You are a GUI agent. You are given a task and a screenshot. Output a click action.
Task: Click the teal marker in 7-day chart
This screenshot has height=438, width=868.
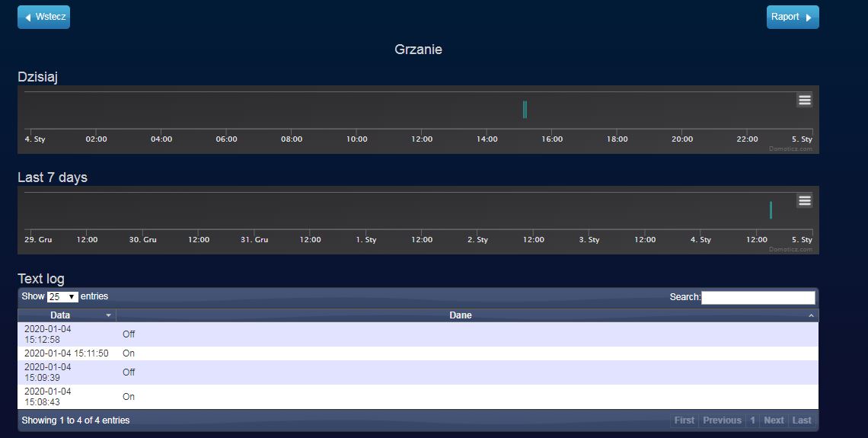771,210
